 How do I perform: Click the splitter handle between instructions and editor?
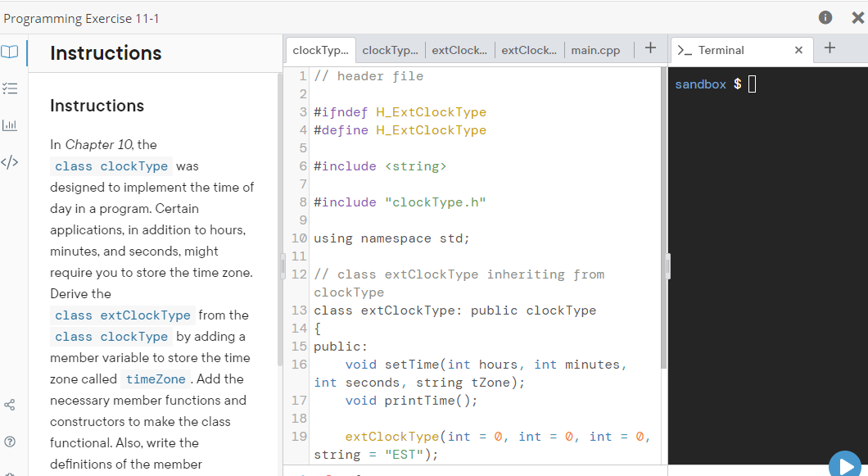[x=283, y=266]
